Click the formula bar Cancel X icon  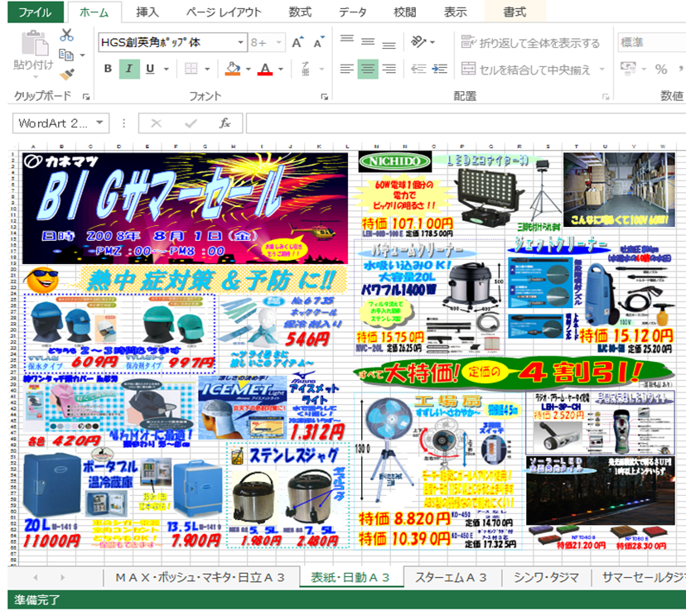[x=157, y=123]
